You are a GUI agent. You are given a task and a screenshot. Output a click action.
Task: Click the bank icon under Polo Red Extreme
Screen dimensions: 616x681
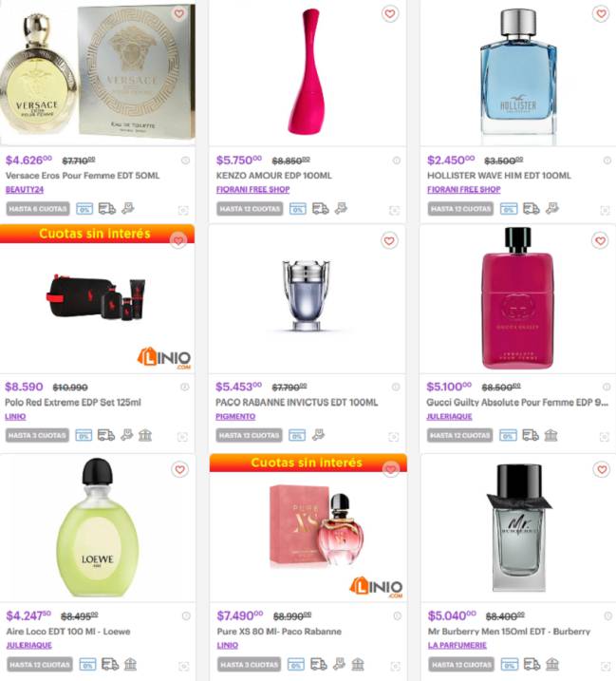(x=145, y=435)
